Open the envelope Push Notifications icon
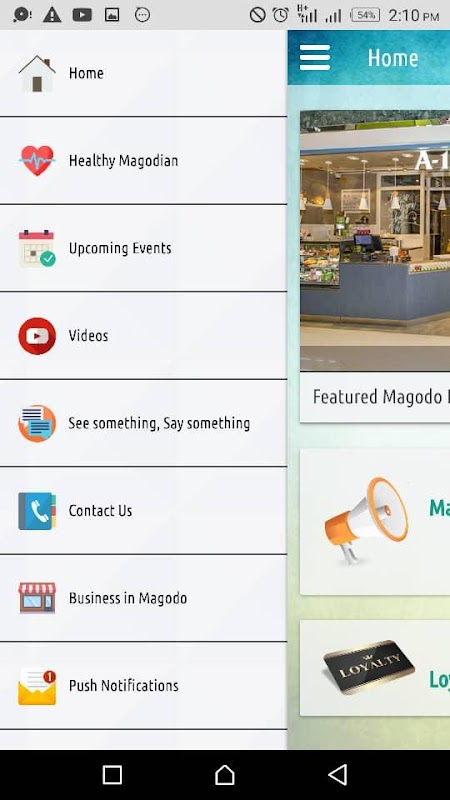Viewport: 450px width, 800px height. tap(37, 687)
